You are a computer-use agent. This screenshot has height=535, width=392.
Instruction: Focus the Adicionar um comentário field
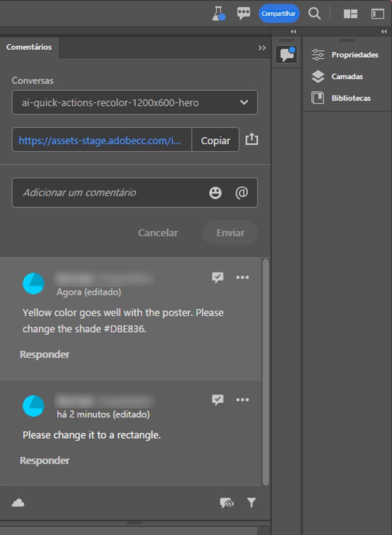[135, 193]
